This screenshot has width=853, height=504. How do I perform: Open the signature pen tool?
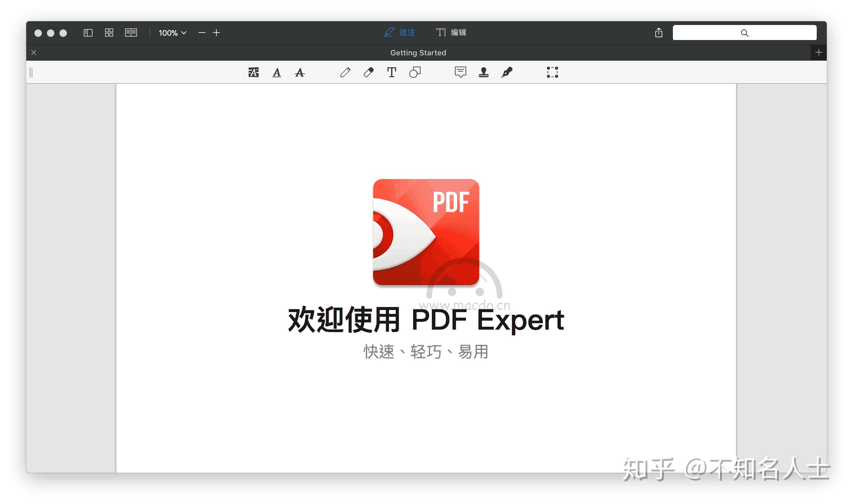[507, 72]
